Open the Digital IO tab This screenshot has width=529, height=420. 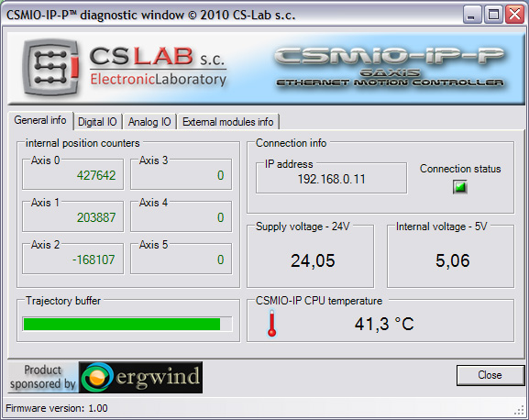coord(97,122)
